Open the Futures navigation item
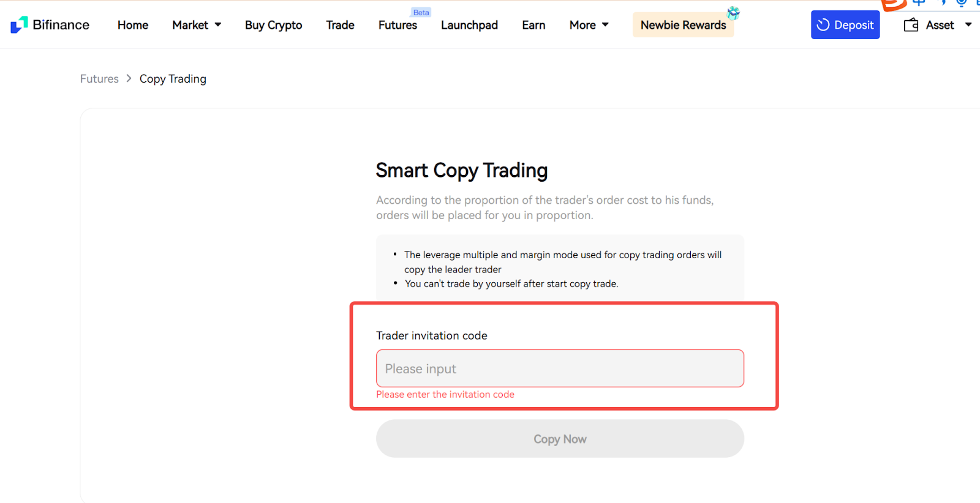The height and width of the screenshot is (503, 980). pos(398,26)
